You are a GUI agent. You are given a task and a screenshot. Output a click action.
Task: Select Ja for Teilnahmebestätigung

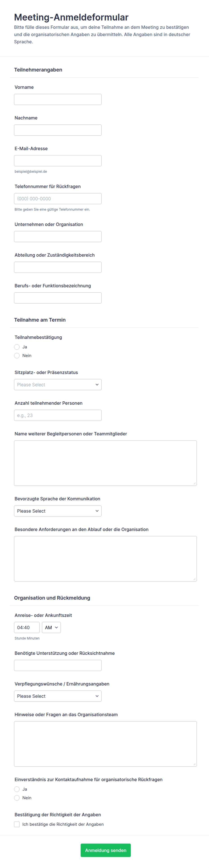(17, 347)
